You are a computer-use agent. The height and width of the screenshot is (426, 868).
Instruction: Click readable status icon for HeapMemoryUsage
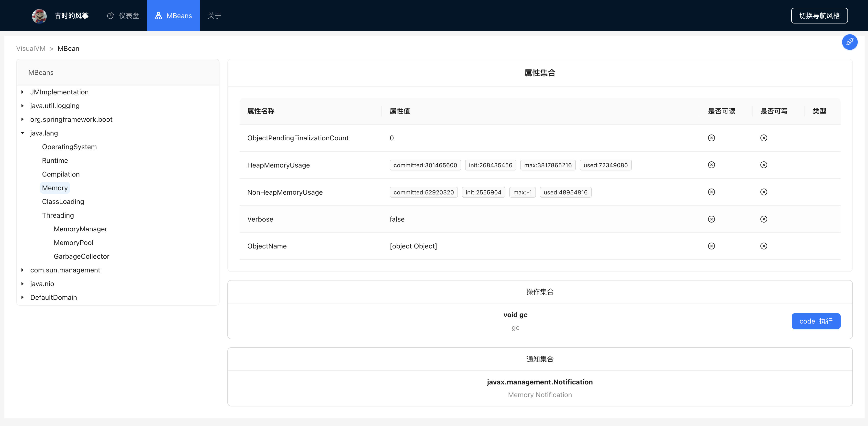click(711, 165)
